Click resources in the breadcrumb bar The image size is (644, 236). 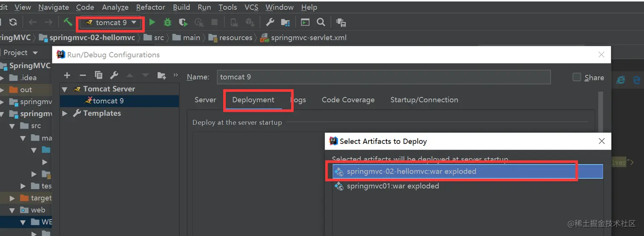coord(230,37)
